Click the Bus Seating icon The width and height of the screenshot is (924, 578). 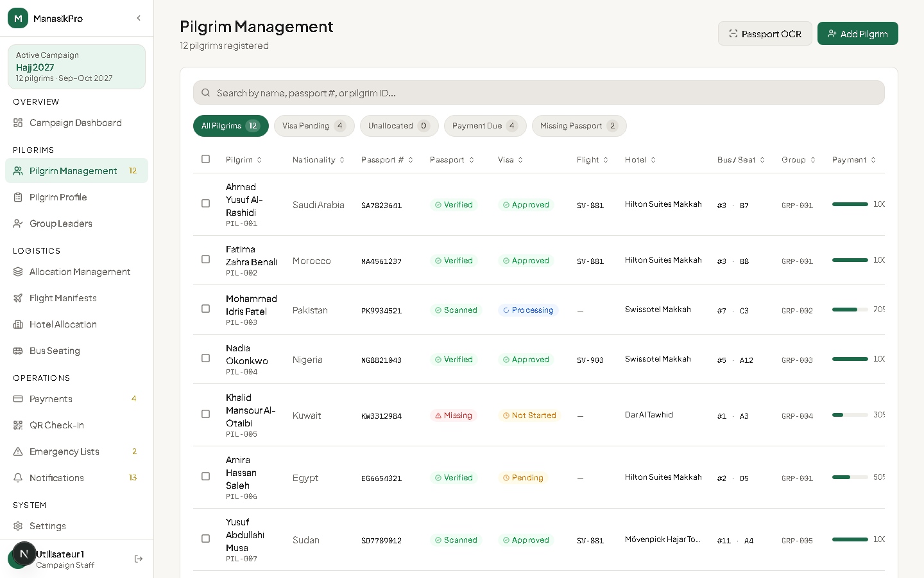(x=18, y=351)
